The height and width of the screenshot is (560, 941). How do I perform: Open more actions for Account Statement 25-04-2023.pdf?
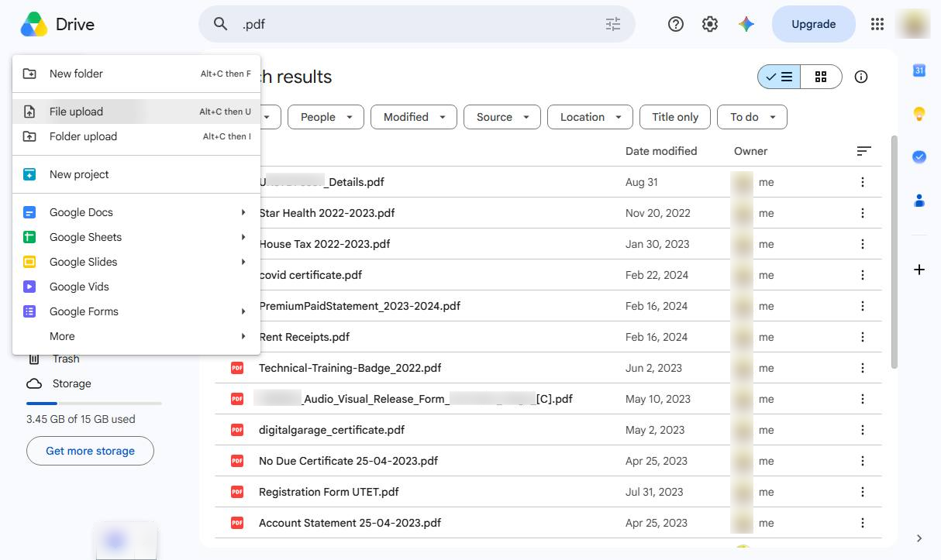863,523
